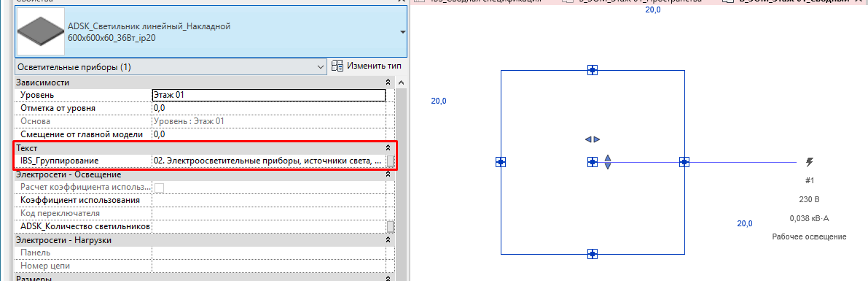
Task: Collapse the Электросети - Нагрузки group
Action: tap(388, 241)
